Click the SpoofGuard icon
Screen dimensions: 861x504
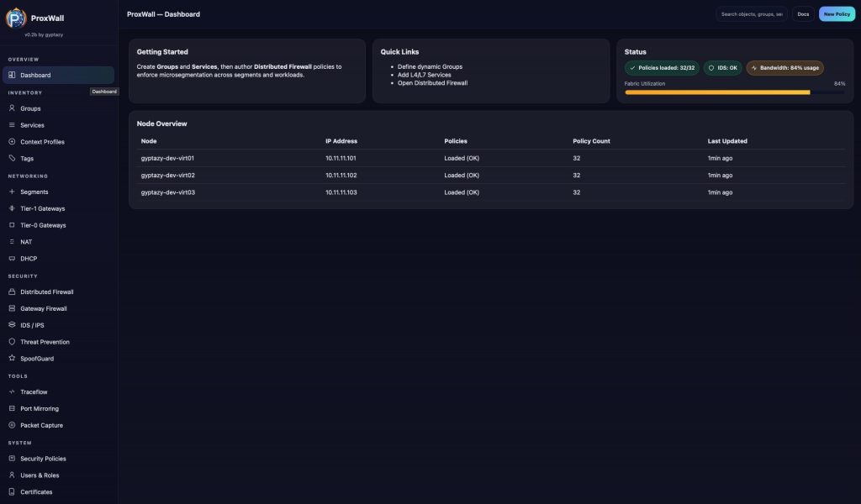point(11,358)
